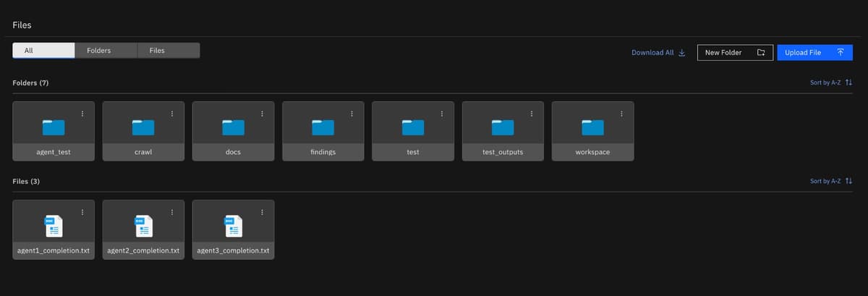The width and height of the screenshot is (868, 296).
Task: Click the agent_test folder name
Action: [54, 153]
